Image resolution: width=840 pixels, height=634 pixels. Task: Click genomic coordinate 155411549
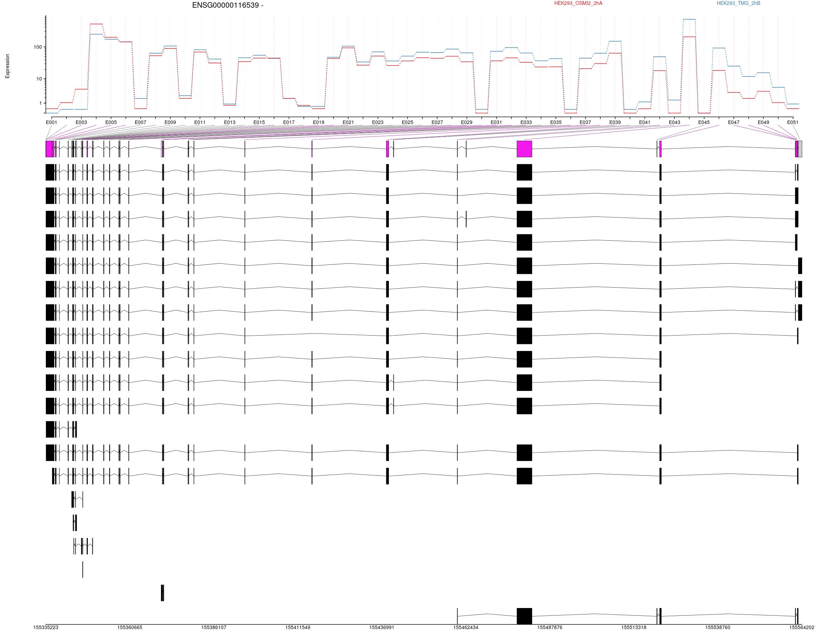(298, 628)
